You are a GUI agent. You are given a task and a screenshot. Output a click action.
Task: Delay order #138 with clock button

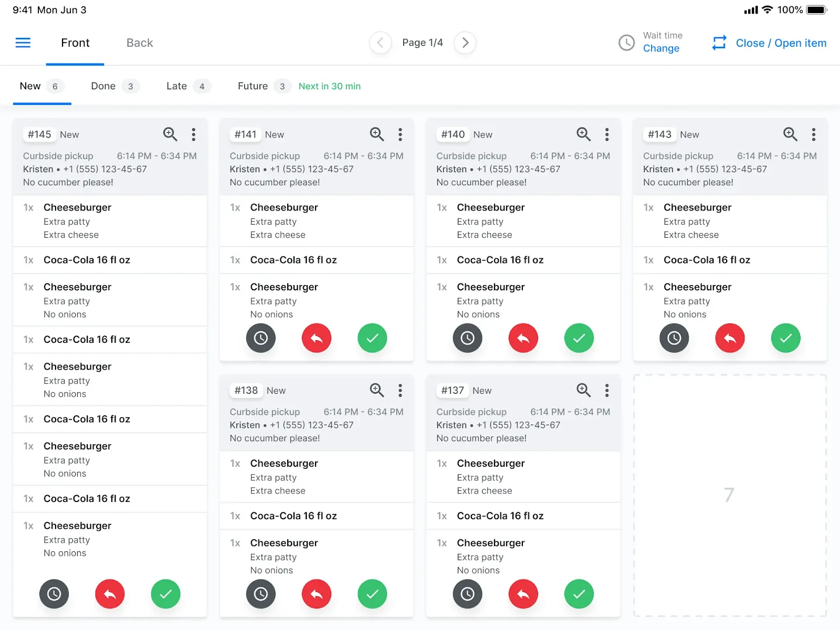click(x=261, y=594)
